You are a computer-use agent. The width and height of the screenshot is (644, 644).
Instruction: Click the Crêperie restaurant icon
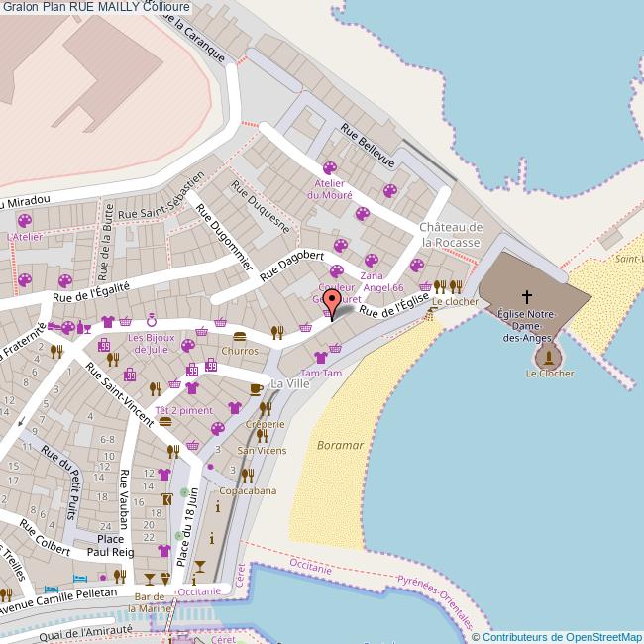265,408
